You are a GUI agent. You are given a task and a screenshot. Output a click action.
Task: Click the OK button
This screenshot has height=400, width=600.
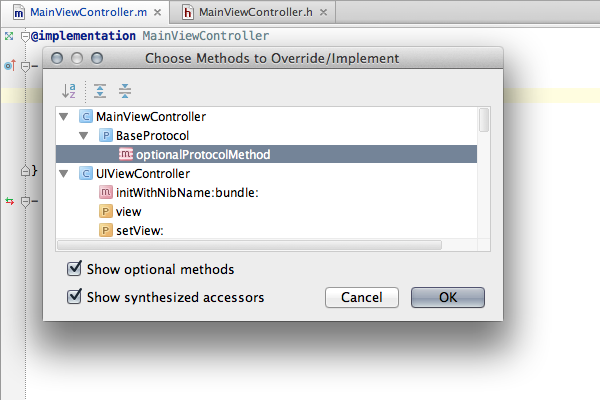point(448,297)
